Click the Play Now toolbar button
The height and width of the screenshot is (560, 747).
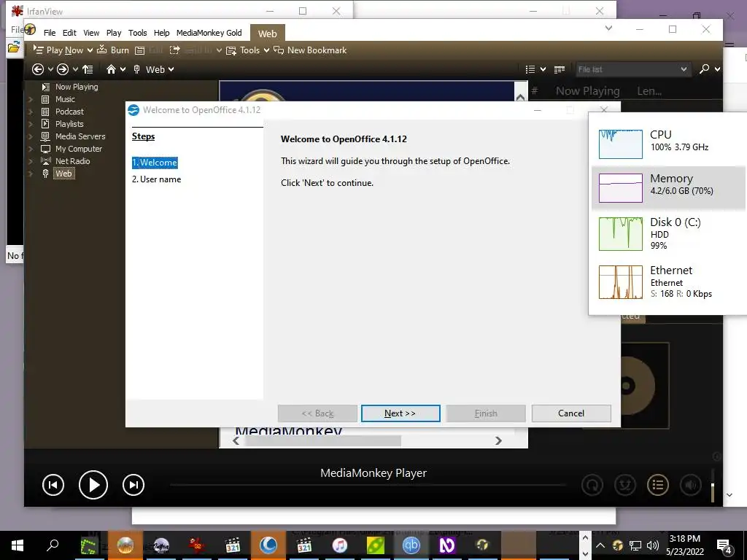58,50
